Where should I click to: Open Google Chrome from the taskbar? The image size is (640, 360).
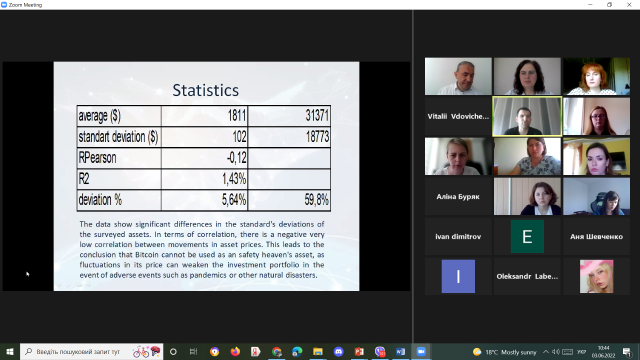pyautogui.click(x=277, y=351)
